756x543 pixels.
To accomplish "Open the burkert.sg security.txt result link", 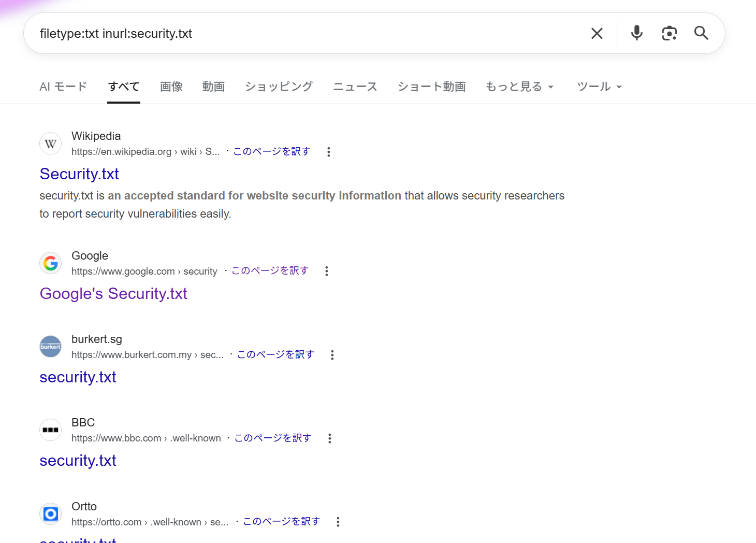I will [78, 377].
